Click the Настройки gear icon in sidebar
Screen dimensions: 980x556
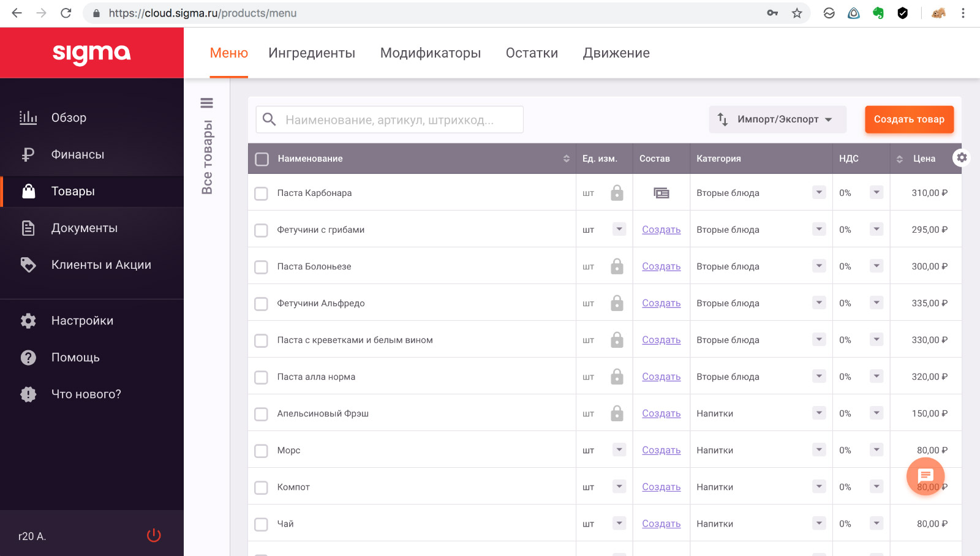(x=28, y=321)
